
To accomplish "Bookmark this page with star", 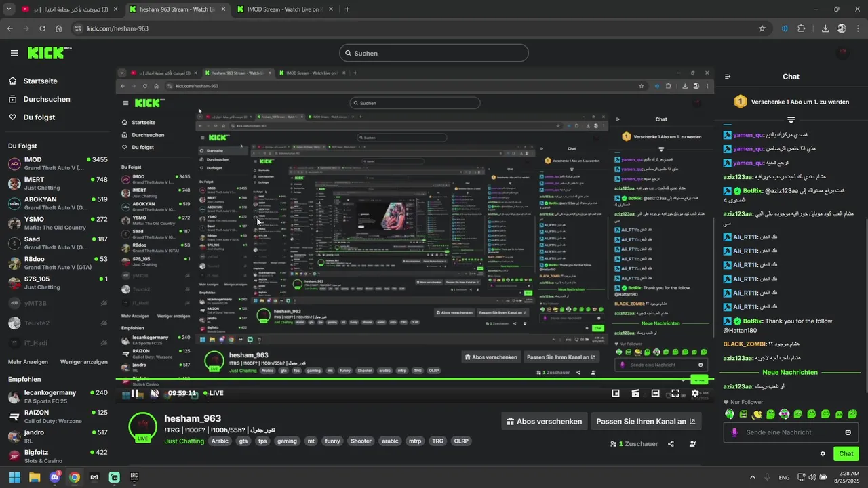I will click(x=762, y=28).
